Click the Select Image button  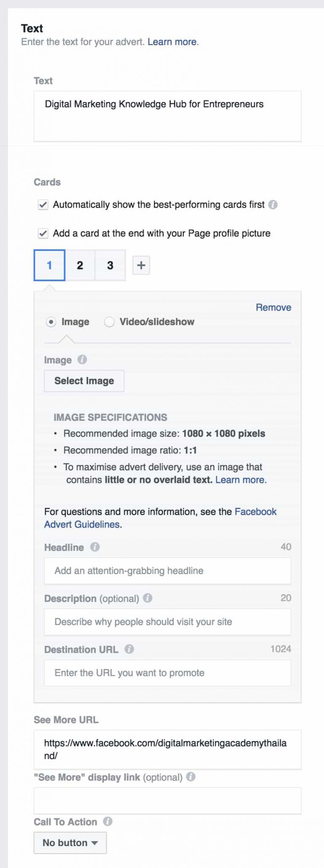[x=84, y=381]
